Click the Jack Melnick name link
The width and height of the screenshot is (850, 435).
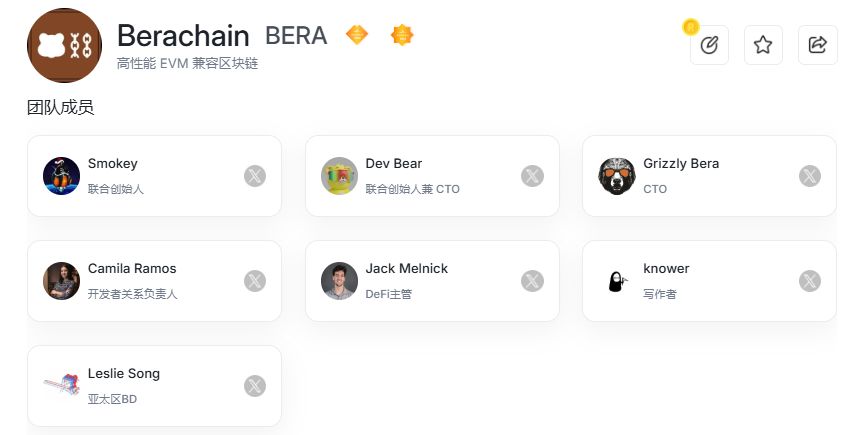pyautogui.click(x=407, y=268)
